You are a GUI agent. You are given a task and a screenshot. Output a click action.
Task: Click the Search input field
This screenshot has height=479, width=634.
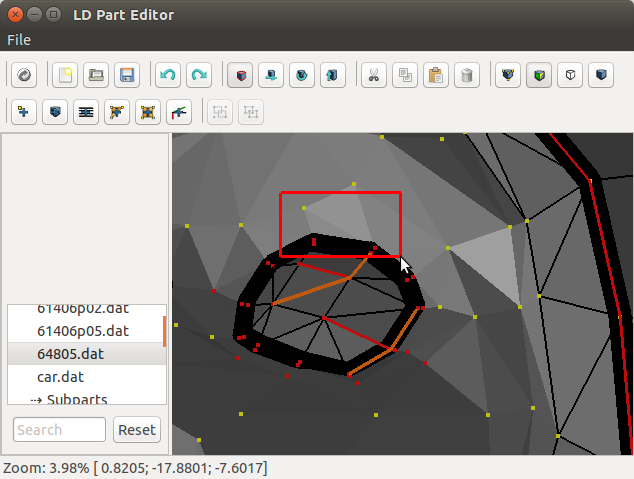59,430
